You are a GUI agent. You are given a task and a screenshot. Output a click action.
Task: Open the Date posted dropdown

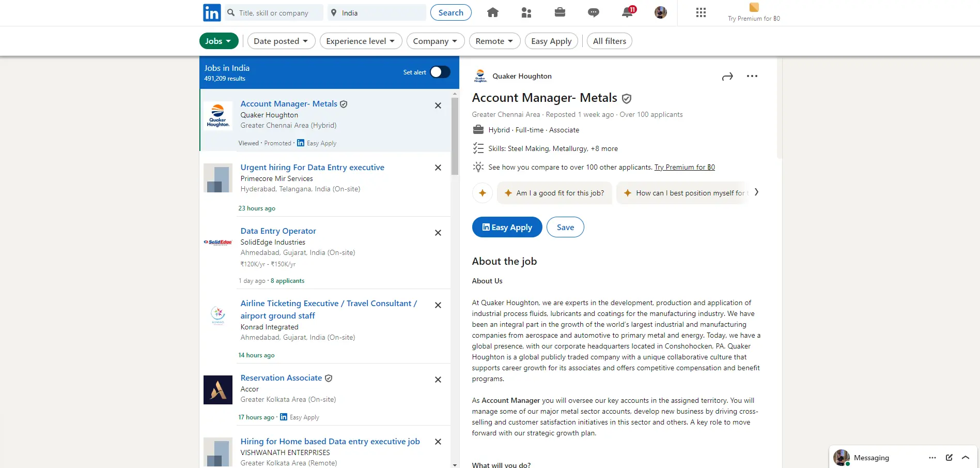point(281,41)
